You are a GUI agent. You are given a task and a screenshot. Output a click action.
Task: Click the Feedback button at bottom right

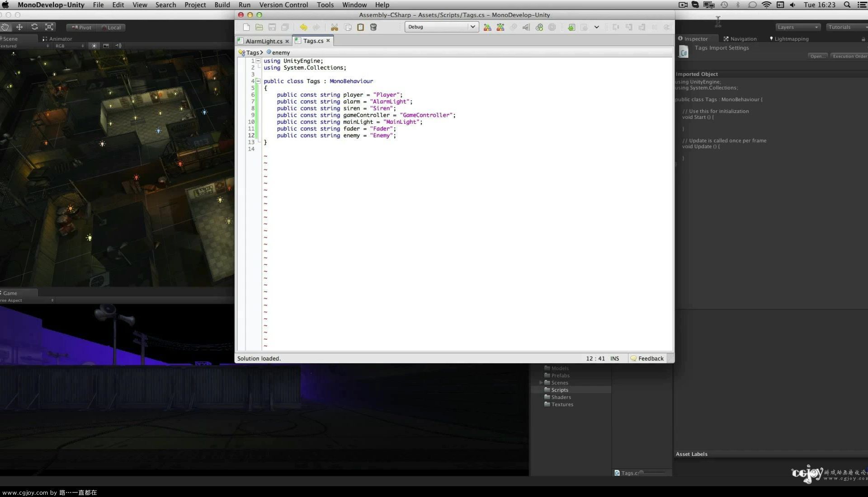[x=647, y=358]
